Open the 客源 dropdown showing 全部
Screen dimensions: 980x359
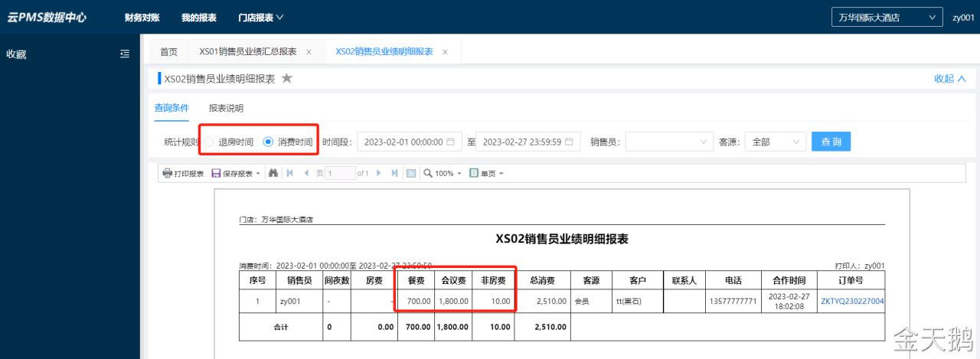(776, 142)
